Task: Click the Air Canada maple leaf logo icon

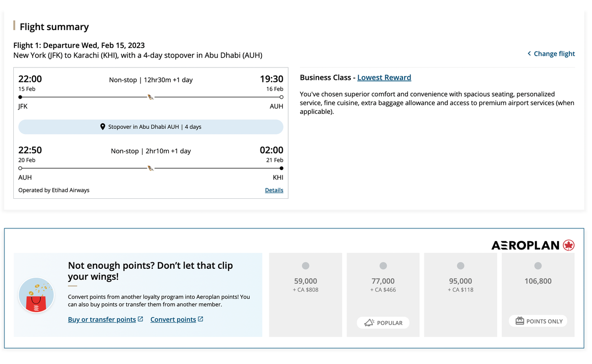Action: click(570, 245)
